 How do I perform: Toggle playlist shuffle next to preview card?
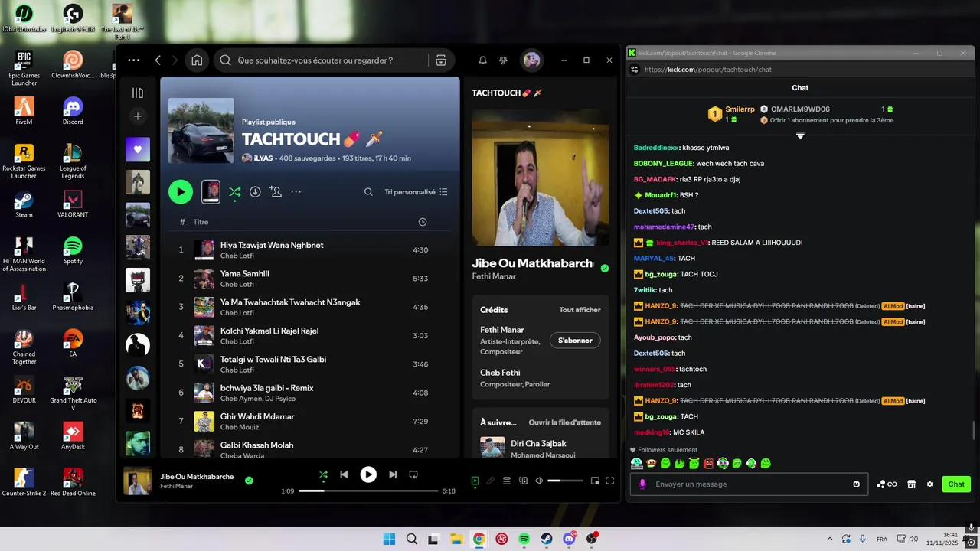pyautogui.click(x=235, y=192)
